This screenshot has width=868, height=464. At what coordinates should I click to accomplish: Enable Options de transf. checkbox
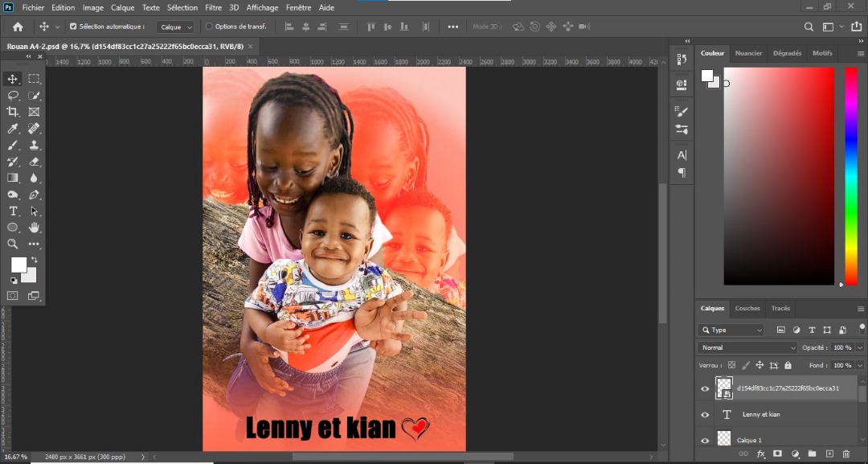click(209, 27)
